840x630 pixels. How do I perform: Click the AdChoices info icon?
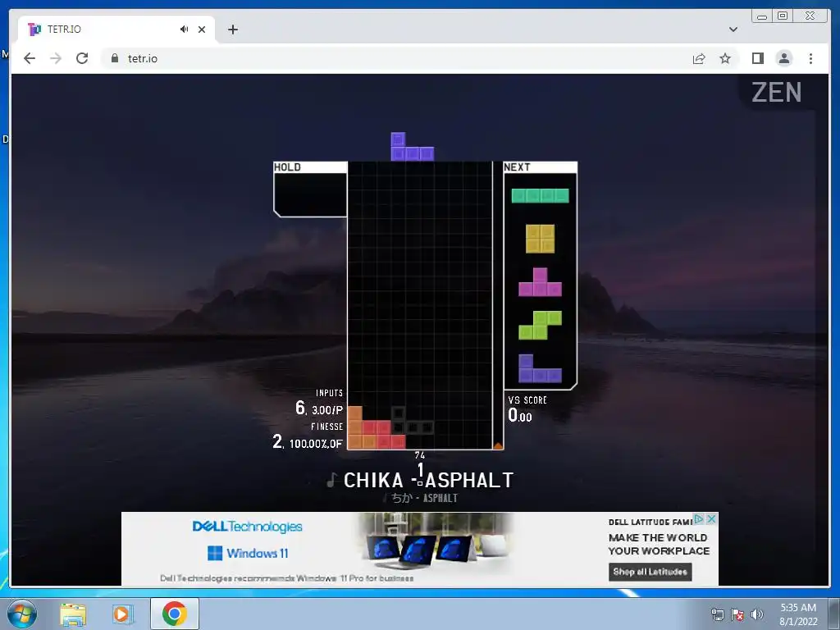tap(699, 518)
